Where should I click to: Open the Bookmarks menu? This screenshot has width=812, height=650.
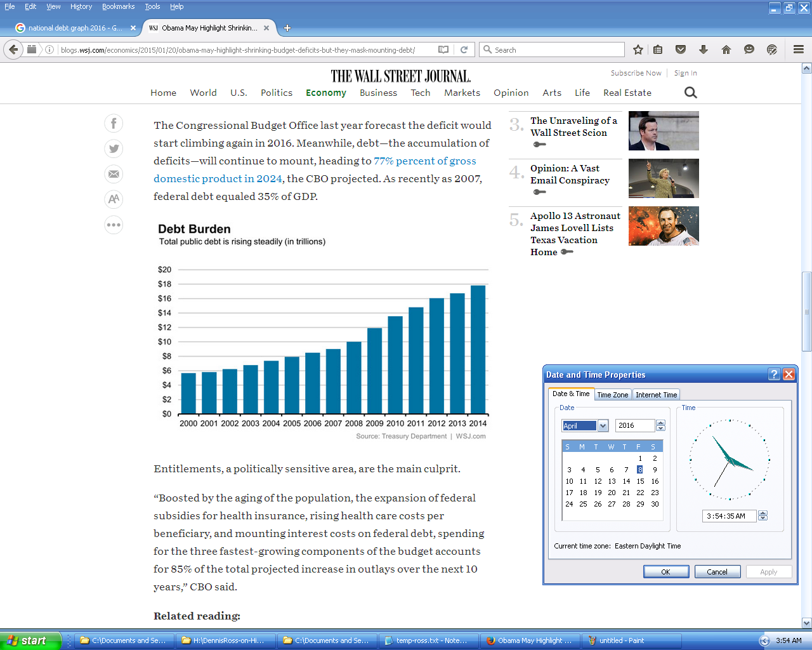point(119,6)
